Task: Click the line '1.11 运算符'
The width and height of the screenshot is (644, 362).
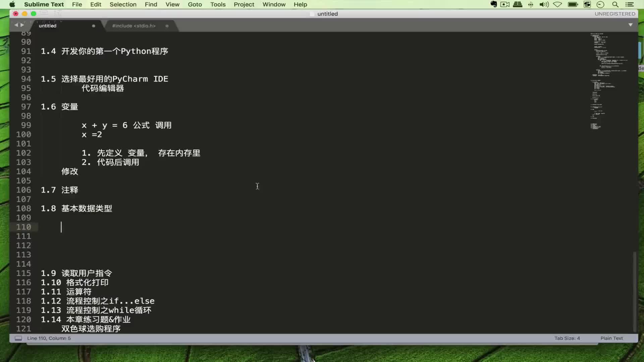Action: tap(66, 292)
